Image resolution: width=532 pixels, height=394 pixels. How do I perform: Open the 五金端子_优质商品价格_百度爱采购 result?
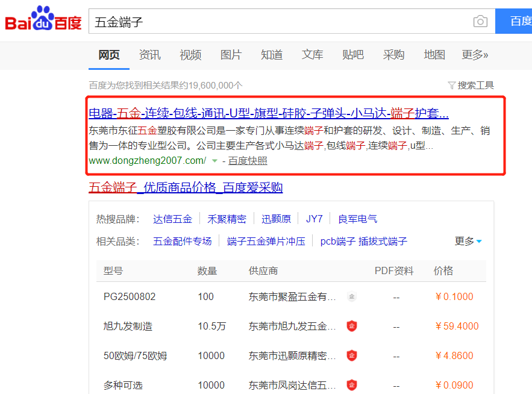click(x=186, y=187)
